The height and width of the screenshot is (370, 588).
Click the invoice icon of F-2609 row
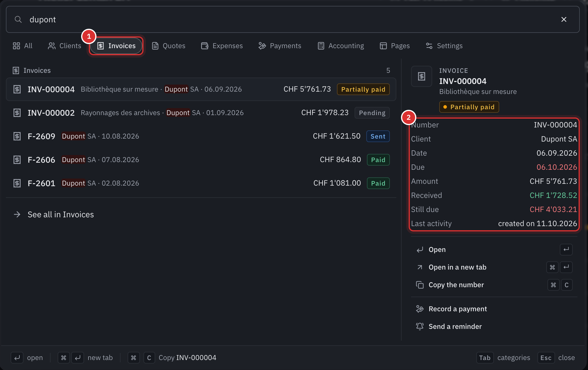tap(17, 136)
